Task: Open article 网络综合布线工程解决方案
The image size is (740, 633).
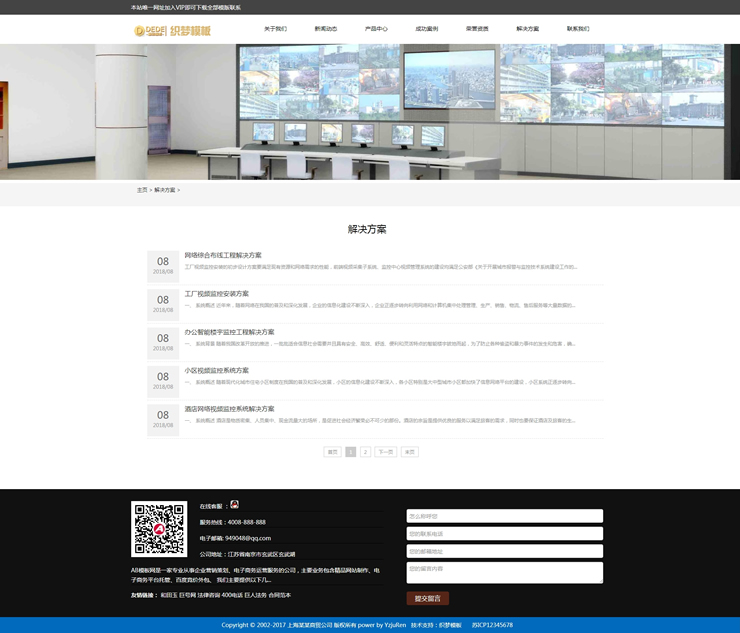Action: click(223, 255)
